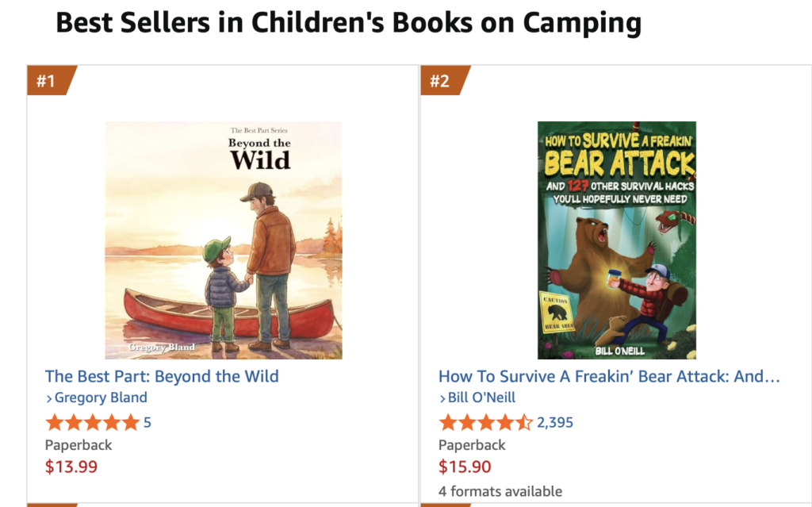Show the "4 formats available" options

(x=500, y=491)
